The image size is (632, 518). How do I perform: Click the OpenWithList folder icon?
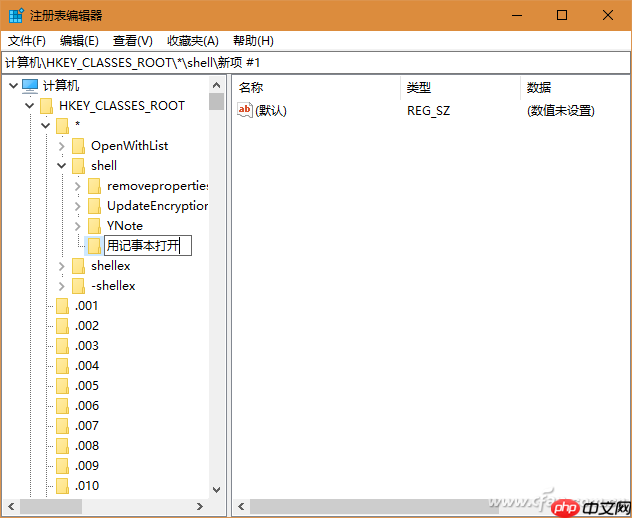click(78, 146)
